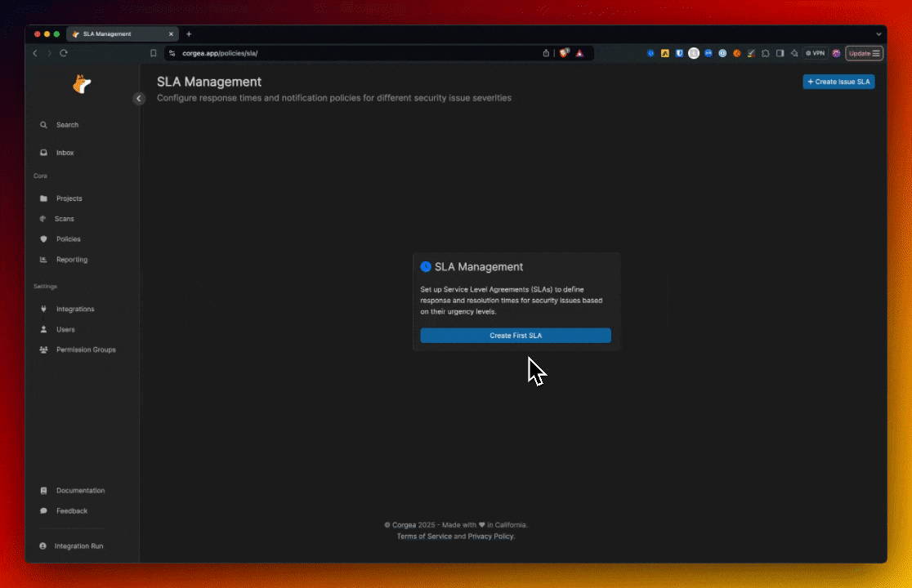912x588 pixels.
Task: Click Feedback in the sidebar
Action: point(71,511)
